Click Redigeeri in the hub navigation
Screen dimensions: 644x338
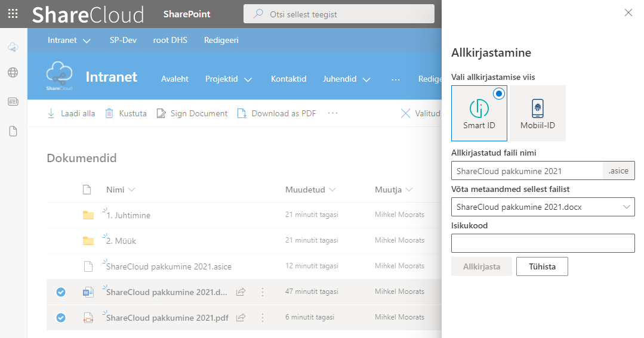[x=221, y=40]
